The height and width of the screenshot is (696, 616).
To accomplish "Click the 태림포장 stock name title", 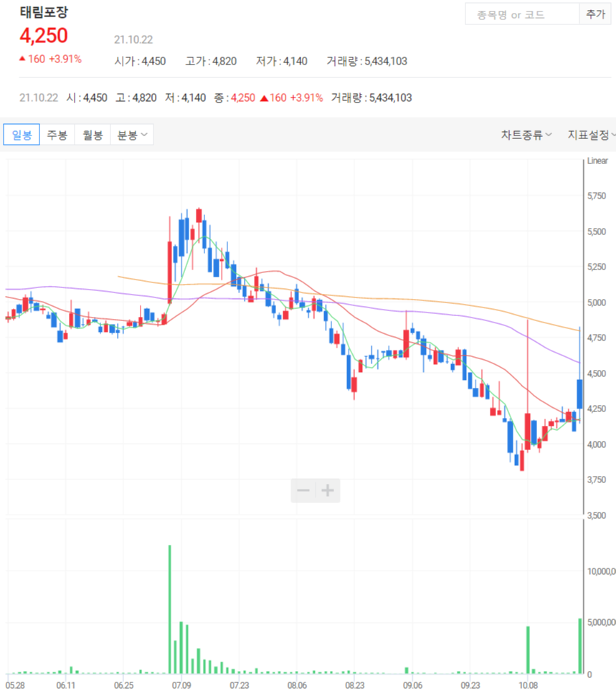I will [44, 11].
